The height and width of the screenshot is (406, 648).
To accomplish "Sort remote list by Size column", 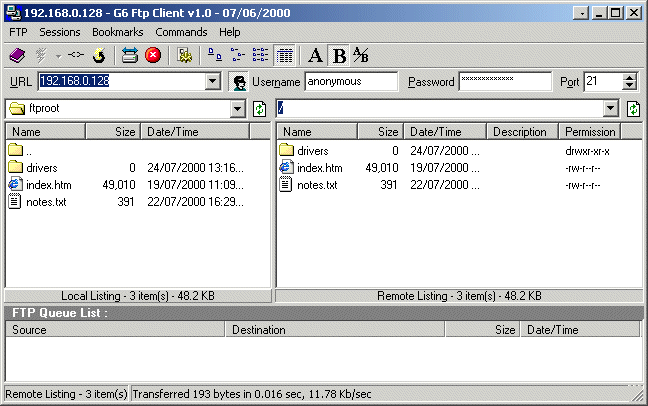I will click(381, 131).
